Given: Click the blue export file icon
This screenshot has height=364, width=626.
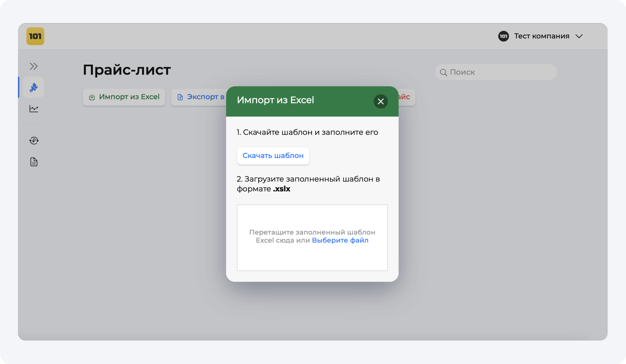Looking at the screenshot, I should click(x=180, y=98).
